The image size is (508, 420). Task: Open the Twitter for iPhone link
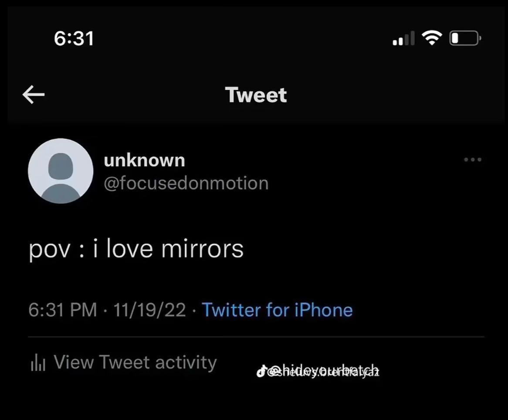point(278,310)
